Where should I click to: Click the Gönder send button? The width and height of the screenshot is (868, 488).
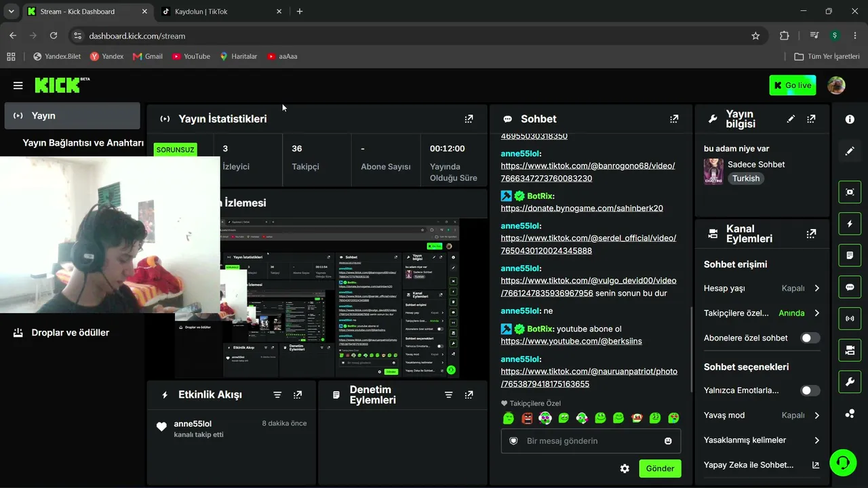(660, 468)
